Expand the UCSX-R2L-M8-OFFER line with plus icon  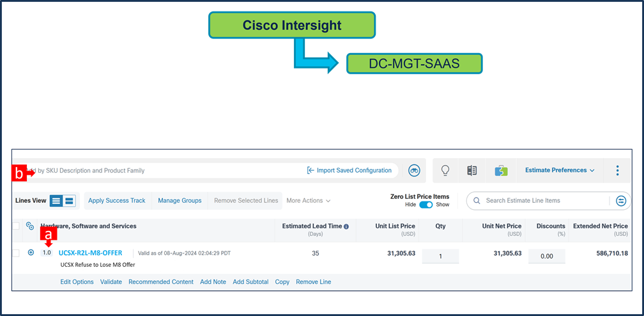(31, 253)
